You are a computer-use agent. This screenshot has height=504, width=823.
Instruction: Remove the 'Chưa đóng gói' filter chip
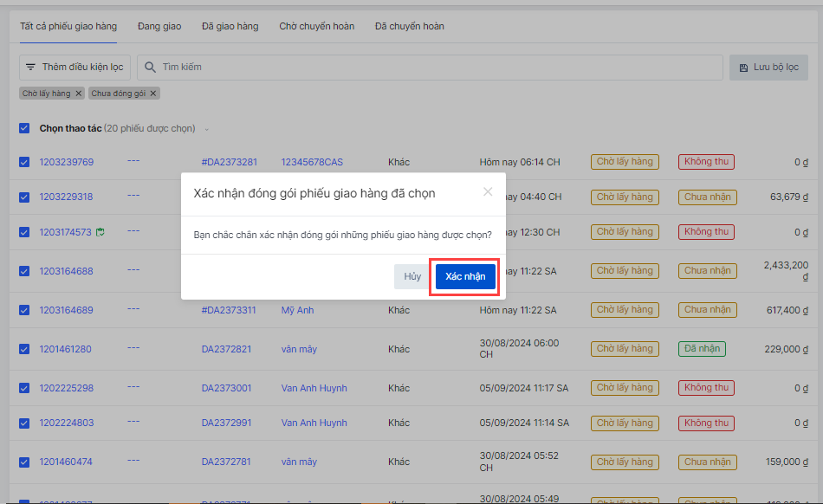(153, 94)
